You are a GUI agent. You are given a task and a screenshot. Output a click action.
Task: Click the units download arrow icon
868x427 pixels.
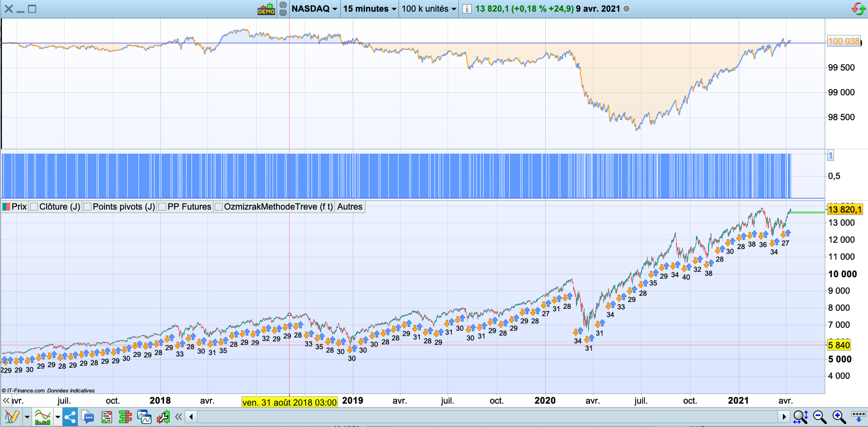pyautogui.click(x=859, y=417)
